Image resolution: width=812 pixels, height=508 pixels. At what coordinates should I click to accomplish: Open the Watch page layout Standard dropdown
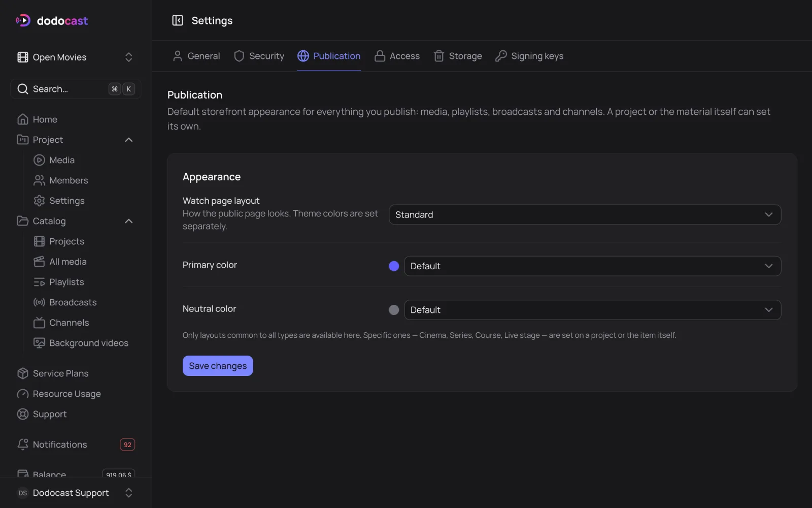[585, 214]
